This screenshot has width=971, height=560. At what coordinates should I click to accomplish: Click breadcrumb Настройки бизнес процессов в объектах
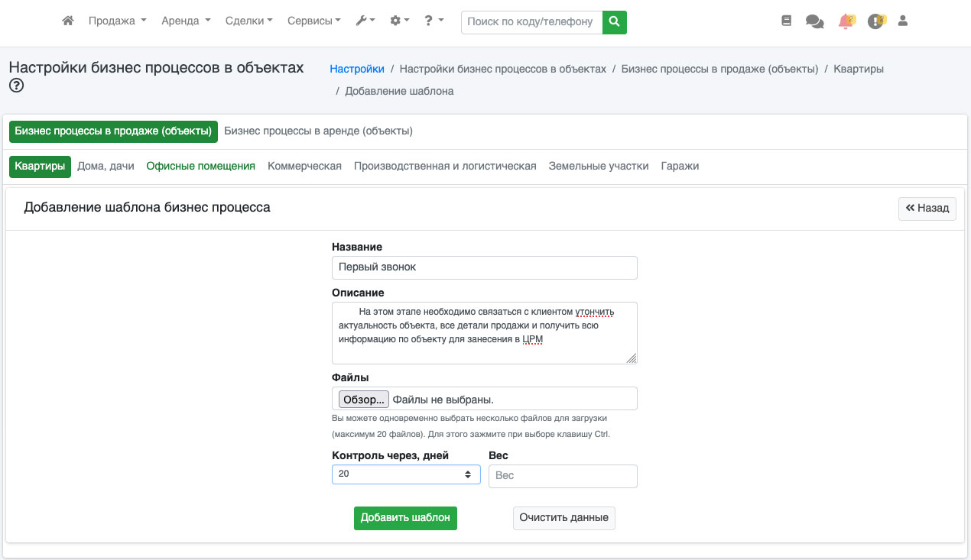(x=503, y=69)
